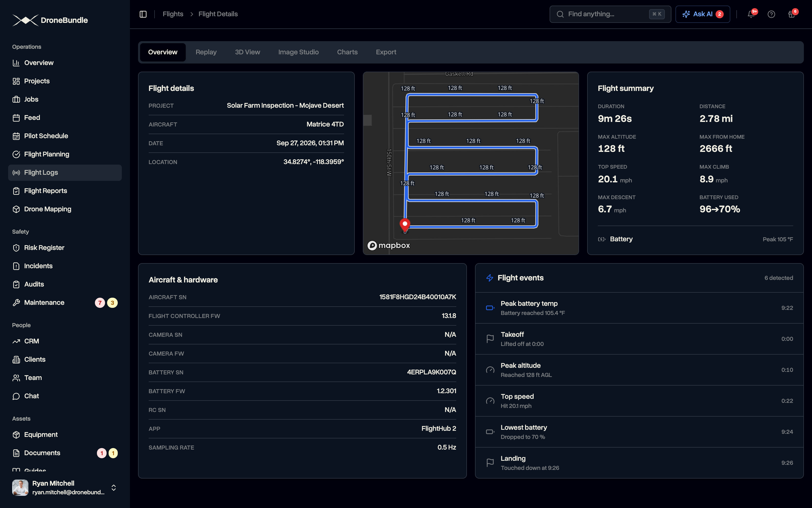Open the Charts tab
The width and height of the screenshot is (812, 508).
(347, 52)
